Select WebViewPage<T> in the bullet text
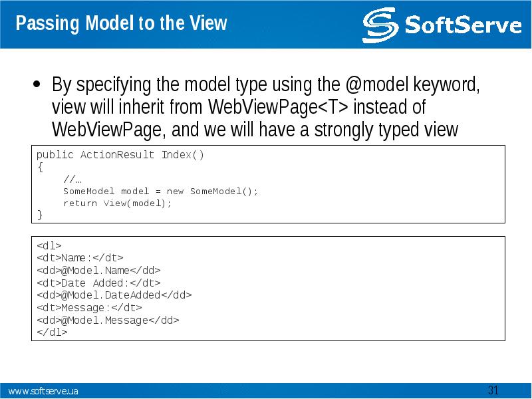The image size is (532, 399). click(x=281, y=107)
